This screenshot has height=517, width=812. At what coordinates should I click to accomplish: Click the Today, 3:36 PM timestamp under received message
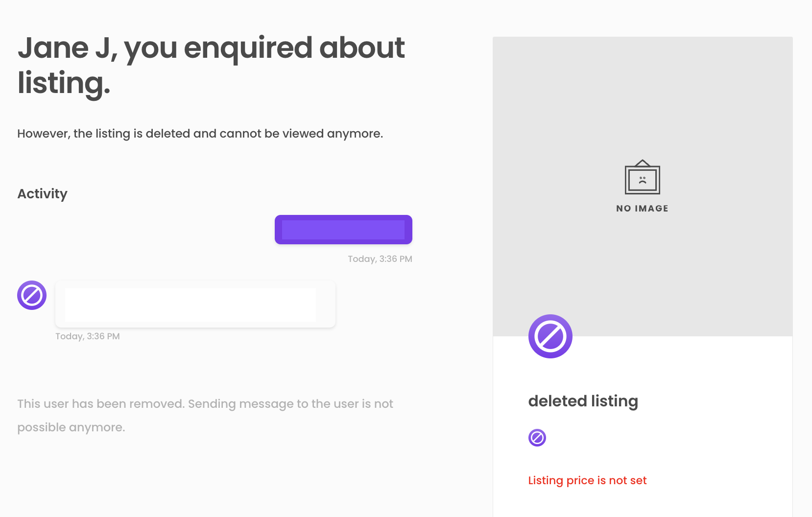(x=88, y=336)
